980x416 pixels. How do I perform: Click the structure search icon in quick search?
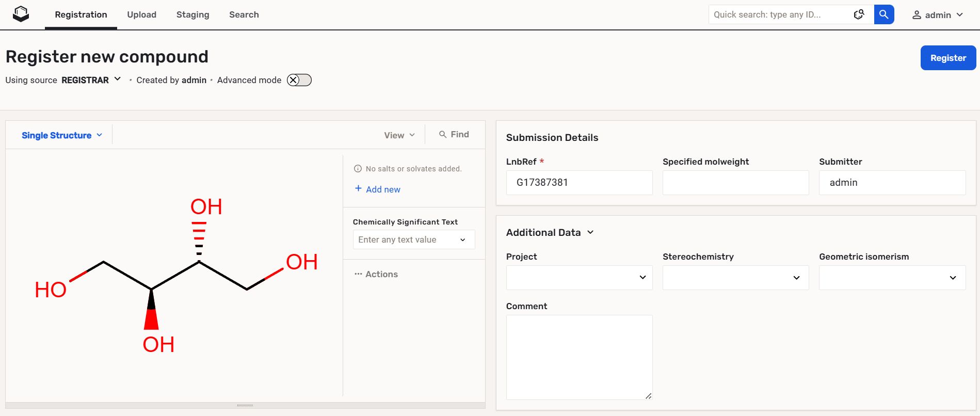(859, 14)
